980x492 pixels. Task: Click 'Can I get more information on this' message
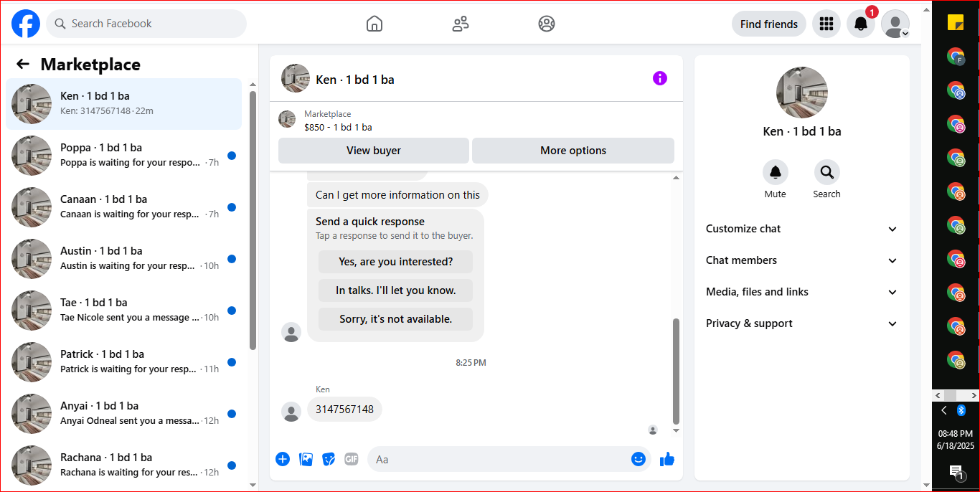pyautogui.click(x=397, y=195)
